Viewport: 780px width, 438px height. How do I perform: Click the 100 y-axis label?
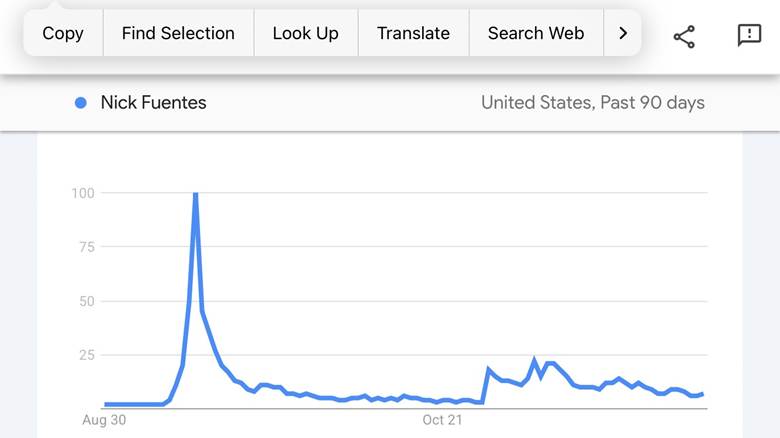(x=83, y=192)
